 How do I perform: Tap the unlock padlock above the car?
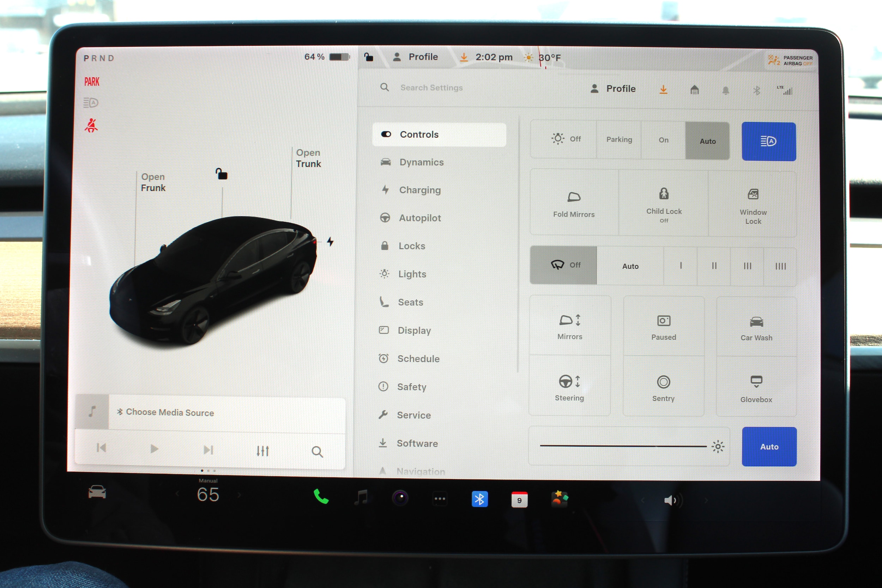point(221,174)
